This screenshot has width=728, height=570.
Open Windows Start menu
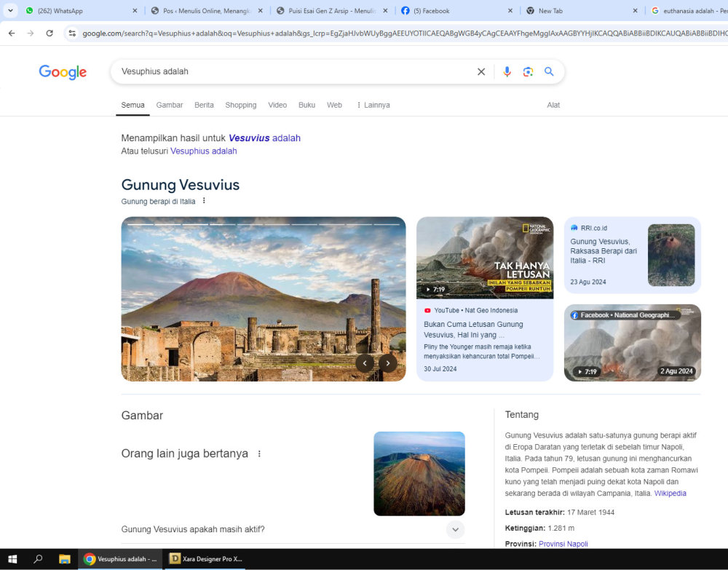coord(12,559)
